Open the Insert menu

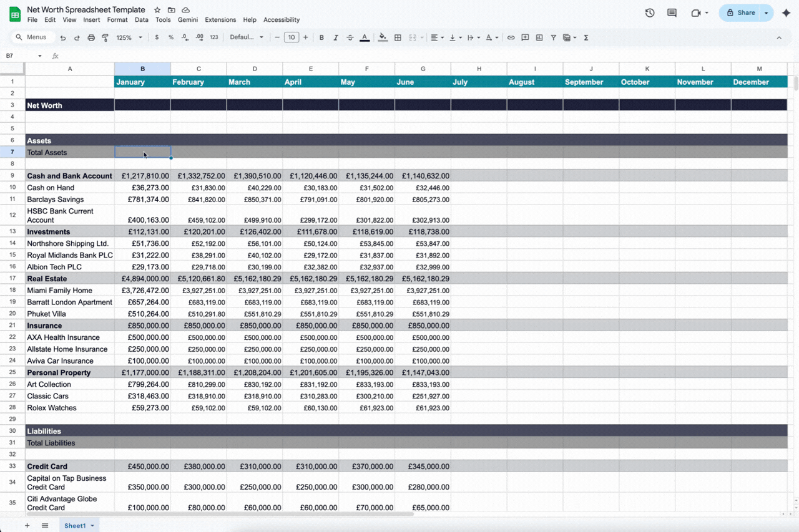tap(92, 20)
